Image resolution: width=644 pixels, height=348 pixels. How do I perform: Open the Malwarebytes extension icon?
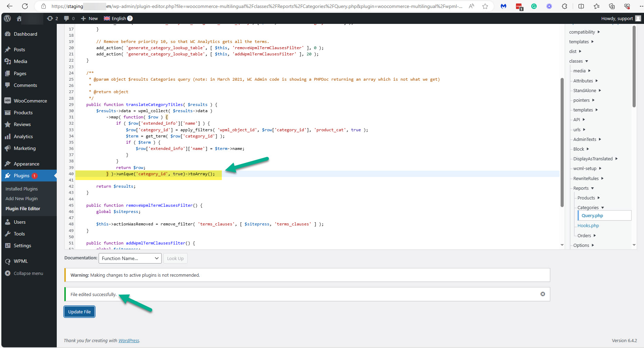[x=504, y=6]
